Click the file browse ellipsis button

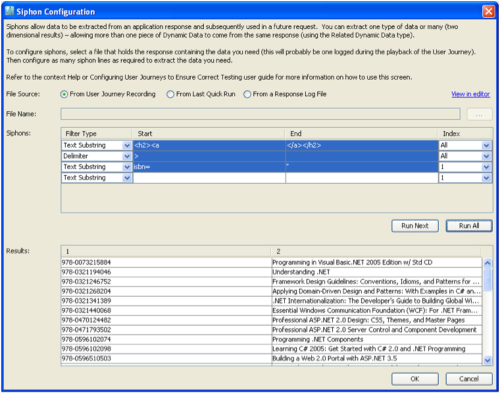tap(479, 114)
